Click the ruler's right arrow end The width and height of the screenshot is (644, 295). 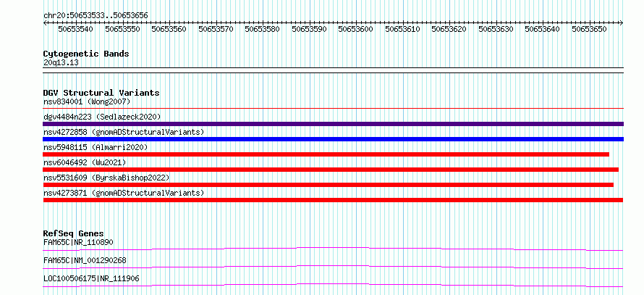coord(622,23)
